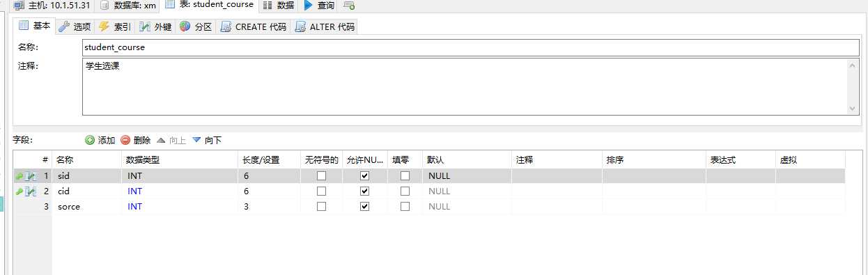The height and width of the screenshot is (275, 868).
Task: Click the comment box scrollbar up arrow
Action: 853,65
